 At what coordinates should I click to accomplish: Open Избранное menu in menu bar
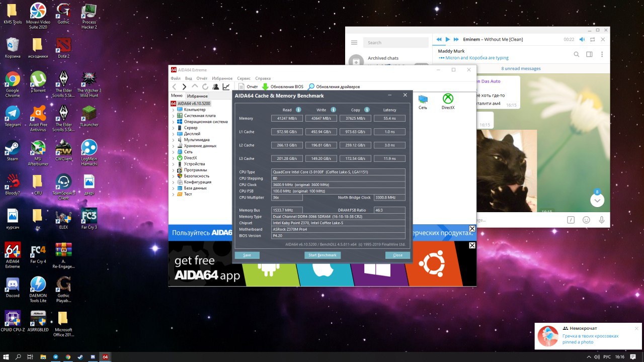pyautogui.click(x=222, y=78)
